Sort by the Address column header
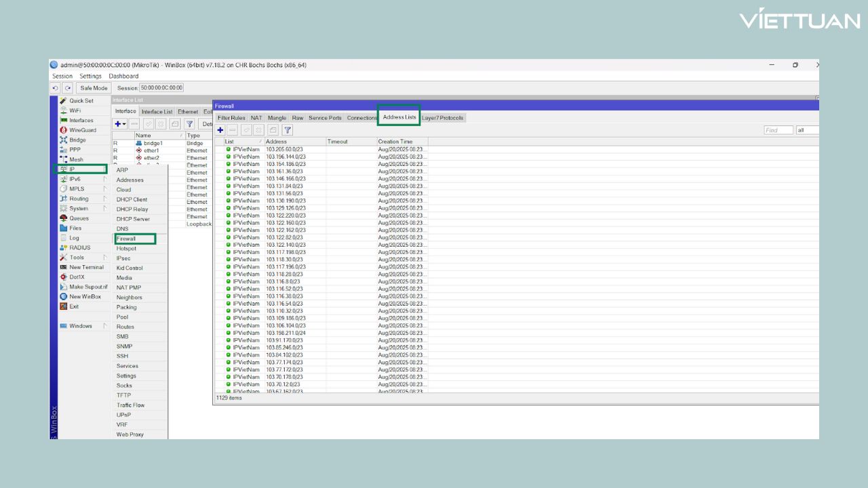The width and height of the screenshot is (868, 488). (294, 142)
